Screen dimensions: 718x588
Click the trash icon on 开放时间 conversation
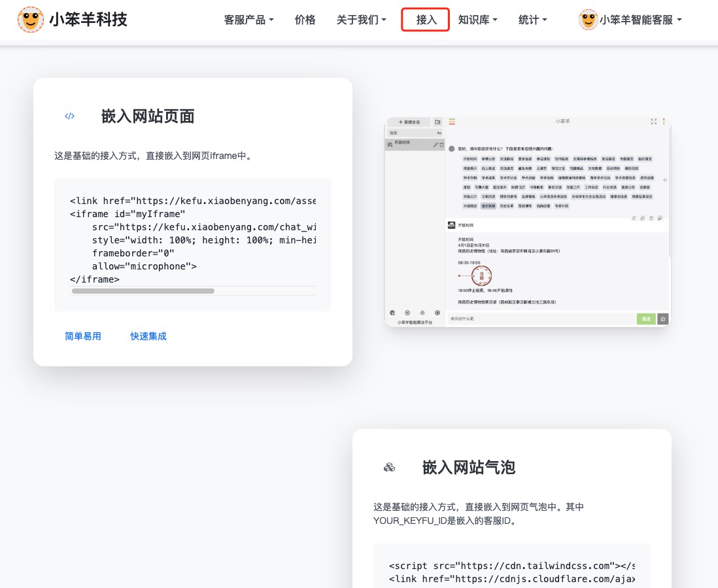pos(441,145)
